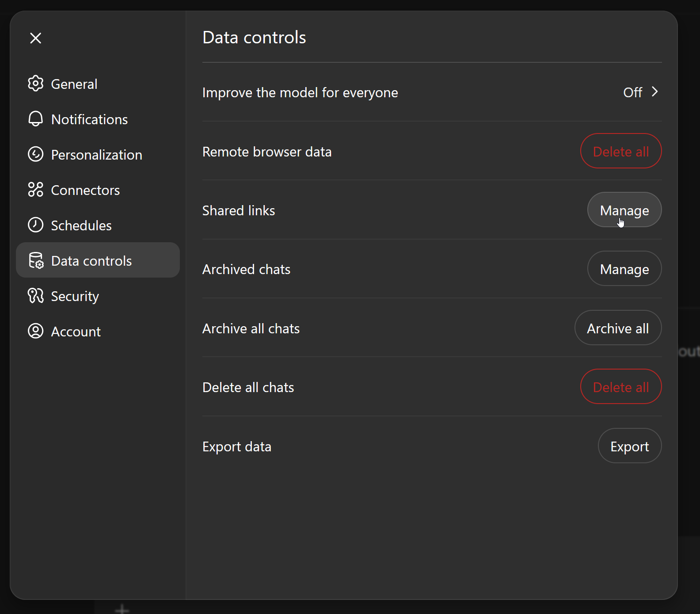Delete all remote browser data

621,151
